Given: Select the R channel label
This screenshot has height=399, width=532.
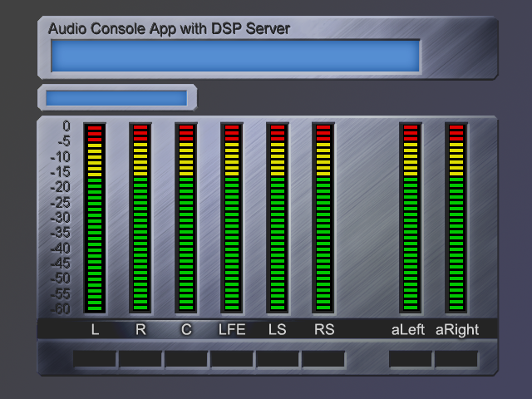Looking at the screenshot, I should (140, 329).
